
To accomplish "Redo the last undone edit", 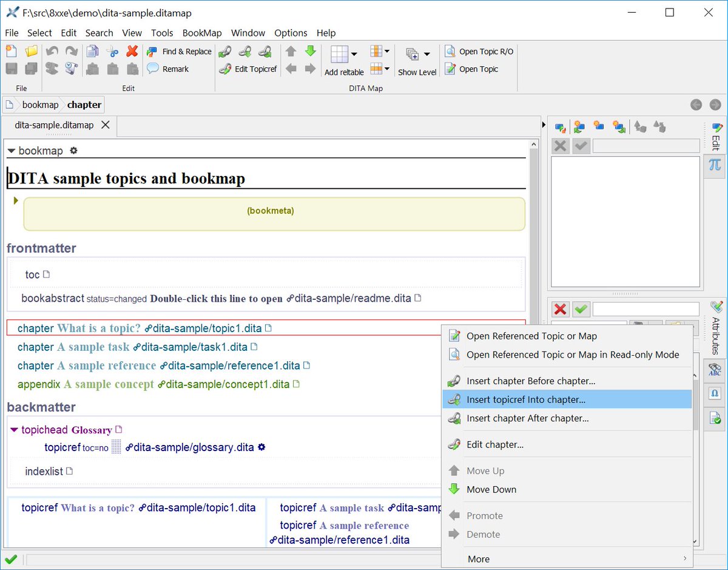I will click(x=72, y=52).
